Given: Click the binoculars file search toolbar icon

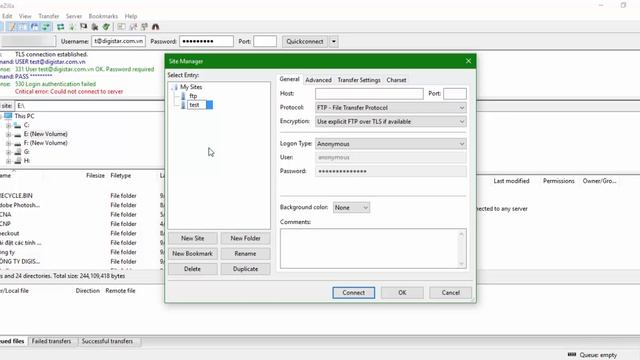Looking at the screenshot, I should [156, 27].
